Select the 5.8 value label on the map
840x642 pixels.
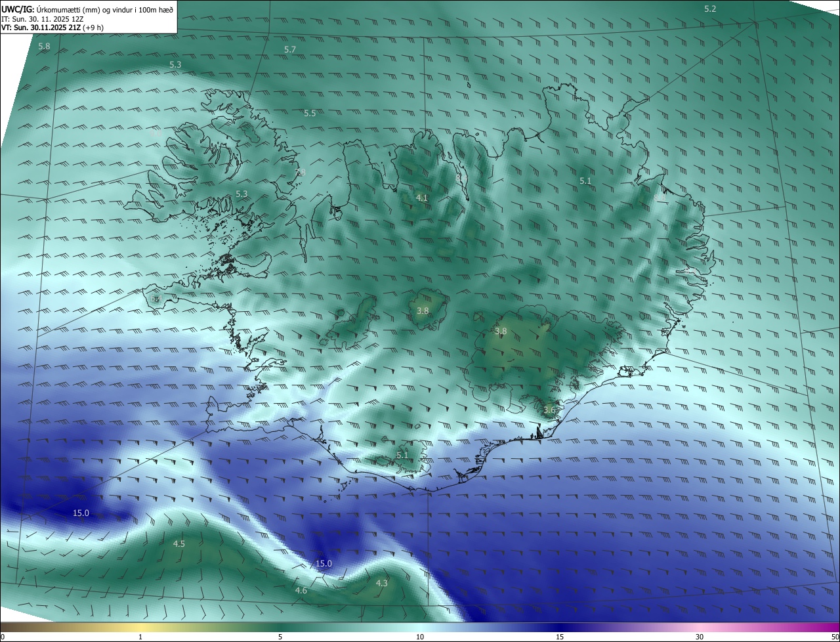pyautogui.click(x=44, y=47)
